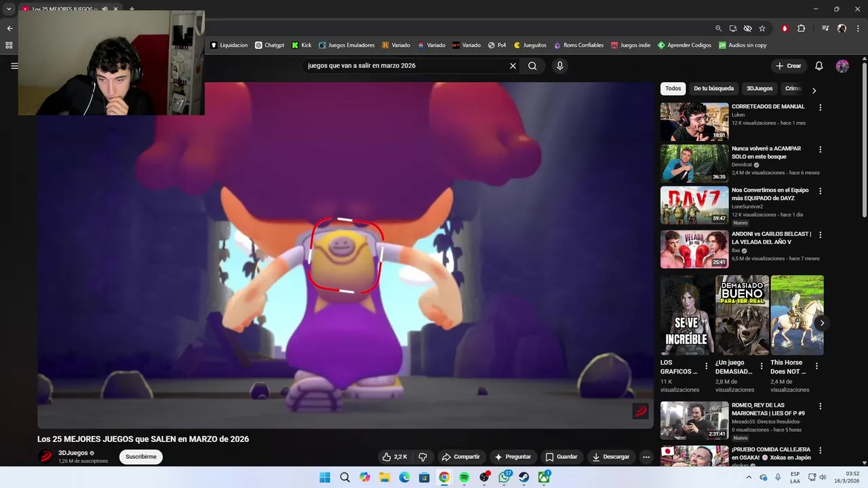This screenshot has width=868, height=488.
Task: Dislike the video with thumbs down
Action: [x=422, y=457]
